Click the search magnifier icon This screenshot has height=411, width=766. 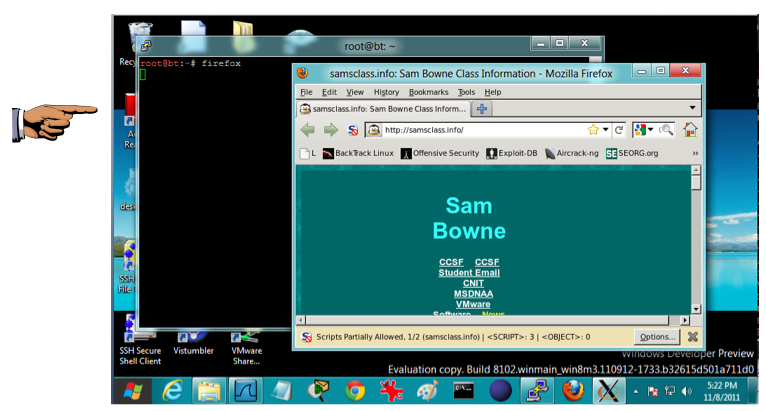666,130
